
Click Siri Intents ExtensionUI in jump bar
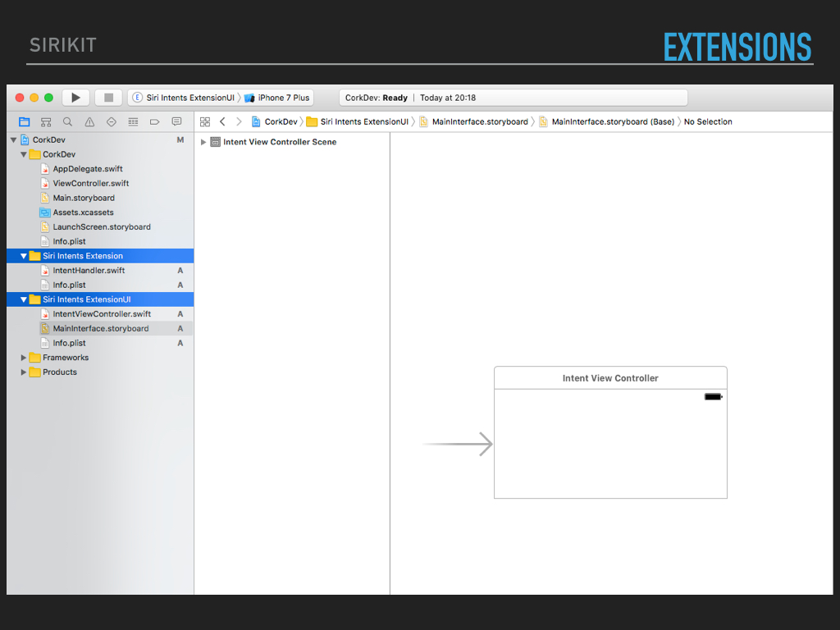click(358, 121)
